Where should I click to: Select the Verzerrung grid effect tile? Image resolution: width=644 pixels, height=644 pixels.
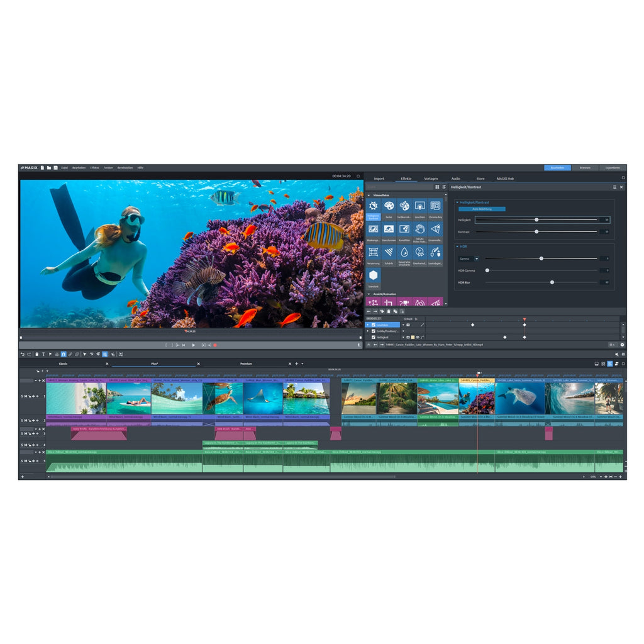(x=374, y=255)
